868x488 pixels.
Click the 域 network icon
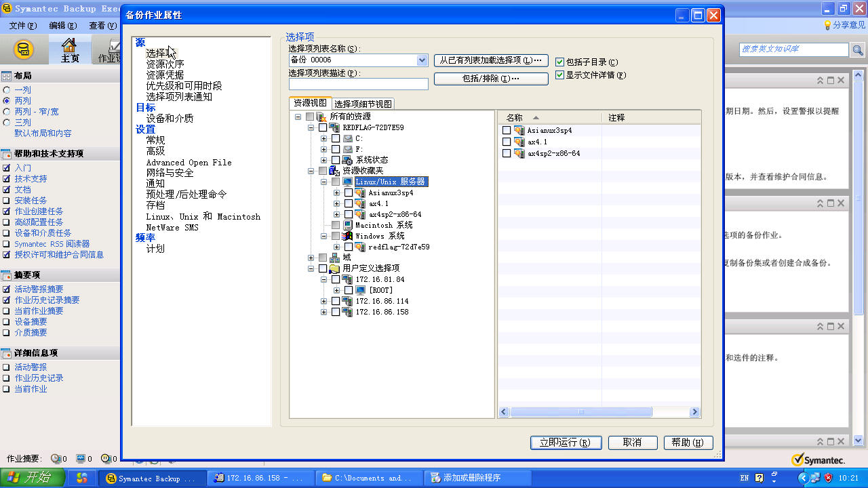335,258
